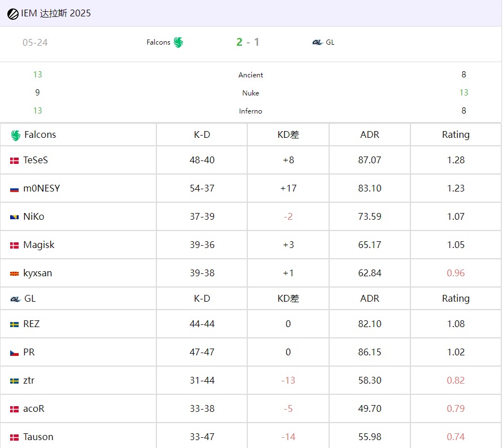
Task: Click the 05-24 match date
Action: 35,42
